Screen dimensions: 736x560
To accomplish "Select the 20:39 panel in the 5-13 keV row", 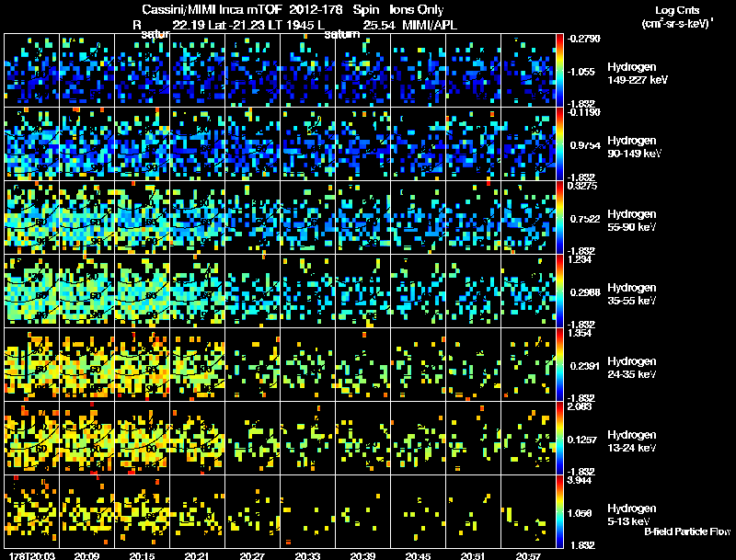I will click(x=362, y=512).
